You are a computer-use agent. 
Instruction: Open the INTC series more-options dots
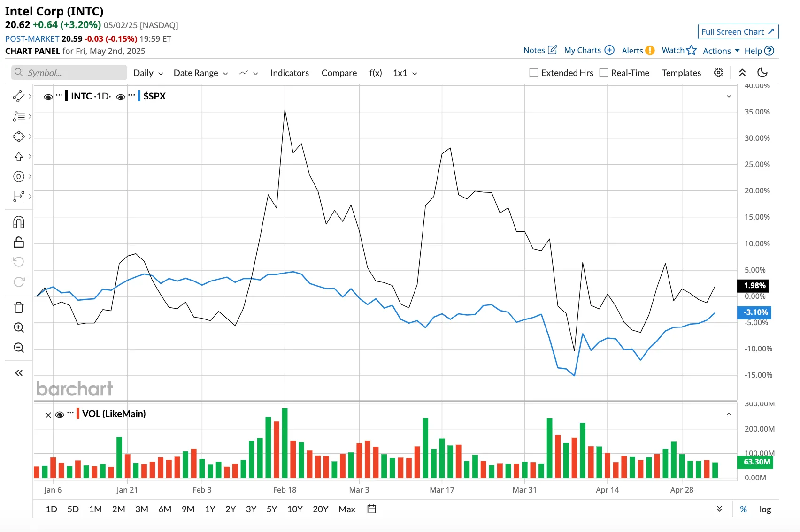(59, 95)
